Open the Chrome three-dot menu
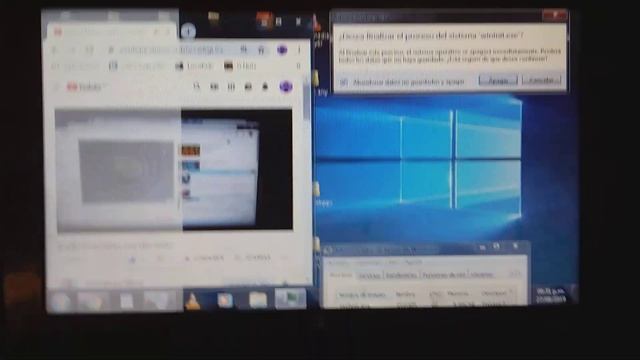Viewport: 640px width, 360px height. (x=299, y=50)
